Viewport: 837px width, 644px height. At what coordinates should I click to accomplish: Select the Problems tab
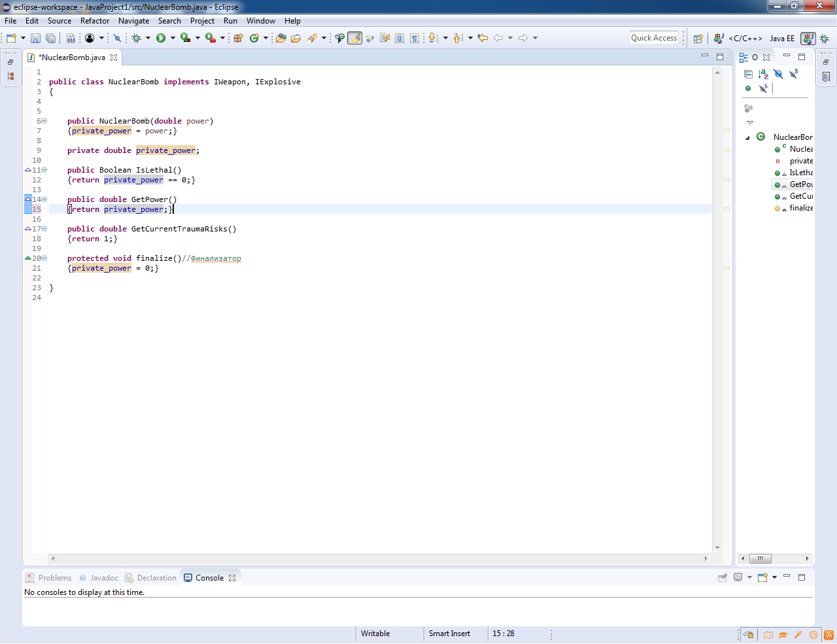click(48, 578)
